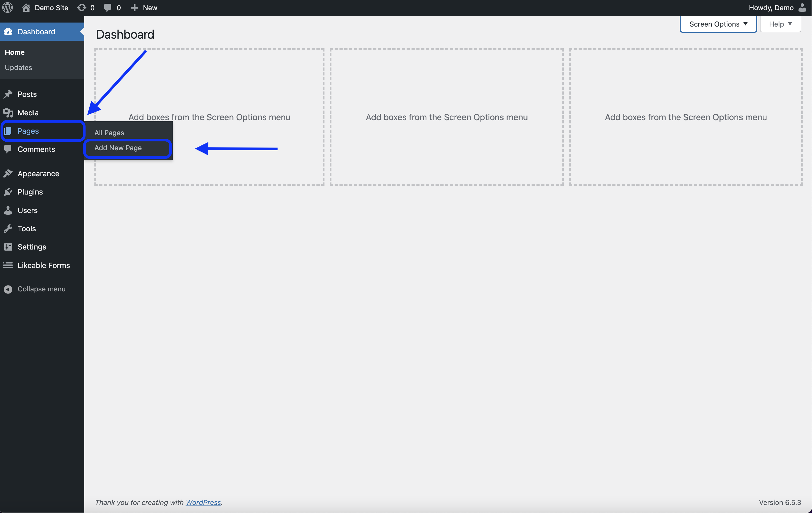Click the Users icon in sidebar
Screen dimensions: 812x513
[8, 210]
